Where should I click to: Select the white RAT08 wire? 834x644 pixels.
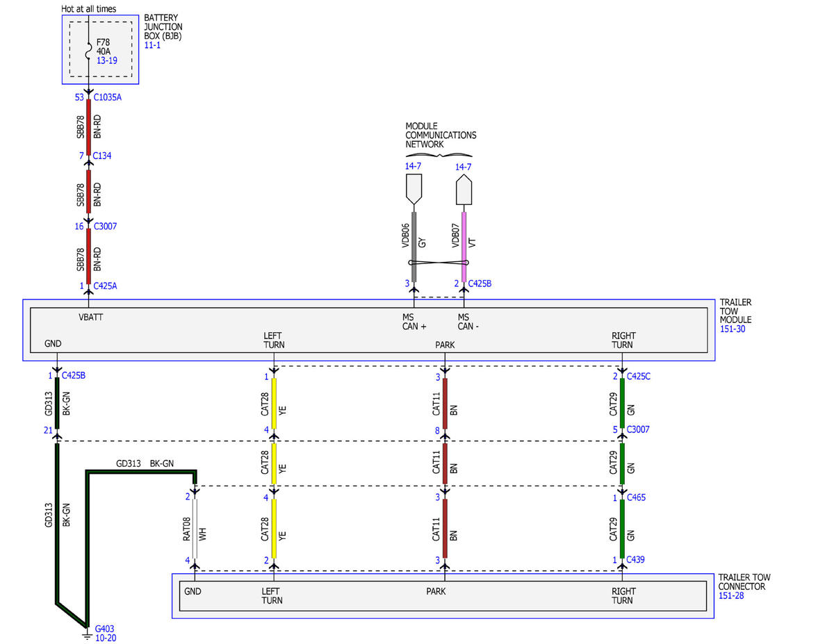tap(195, 528)
